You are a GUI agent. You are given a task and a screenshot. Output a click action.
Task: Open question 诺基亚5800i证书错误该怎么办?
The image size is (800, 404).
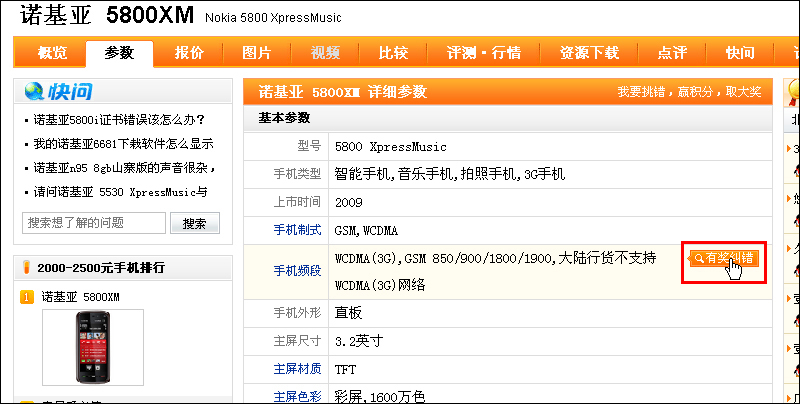119,120
